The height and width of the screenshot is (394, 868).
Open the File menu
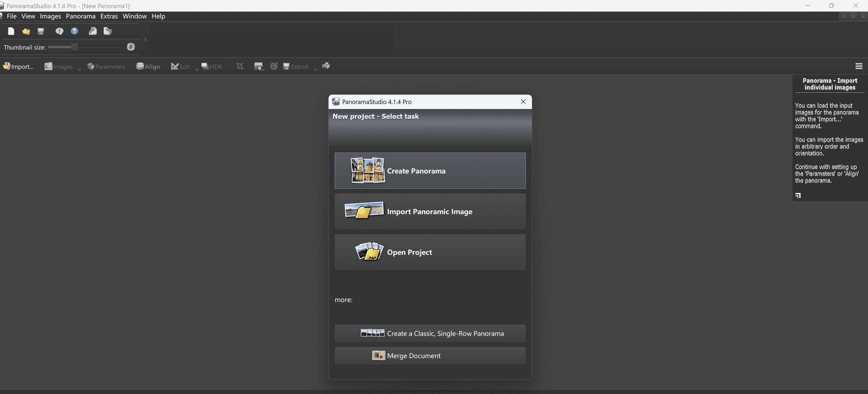(x=12, y=16)
